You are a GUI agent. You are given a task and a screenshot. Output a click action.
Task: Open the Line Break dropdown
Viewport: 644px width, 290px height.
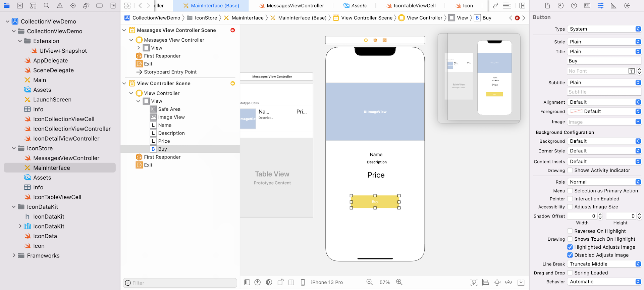click(604, 264)
